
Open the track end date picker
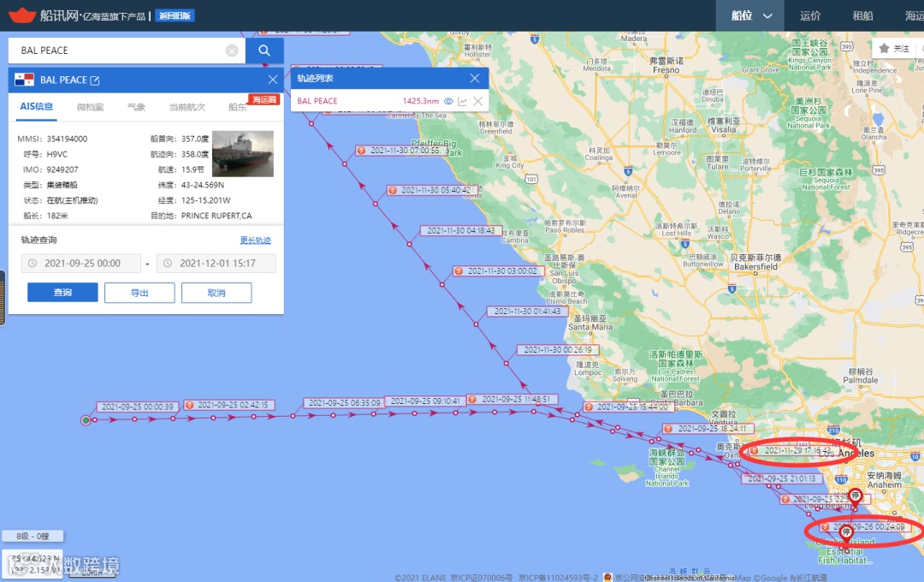pos(216,263)
